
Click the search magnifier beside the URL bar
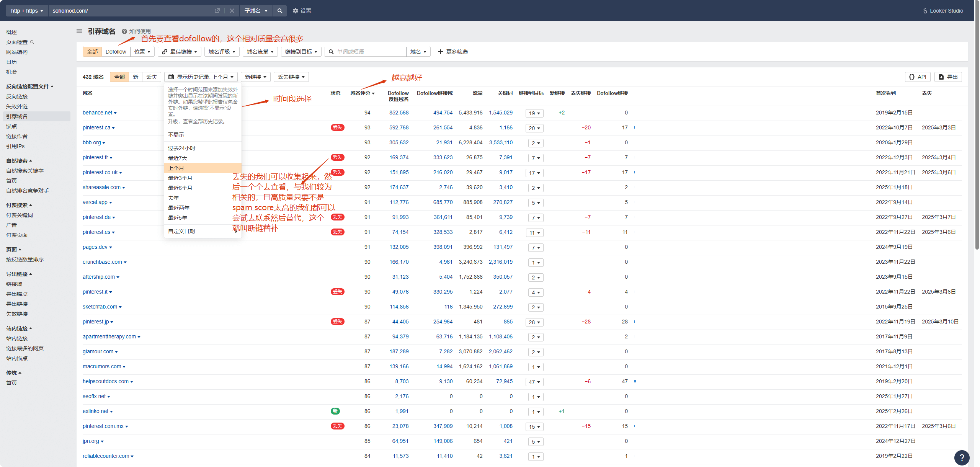tap(279, 11)
